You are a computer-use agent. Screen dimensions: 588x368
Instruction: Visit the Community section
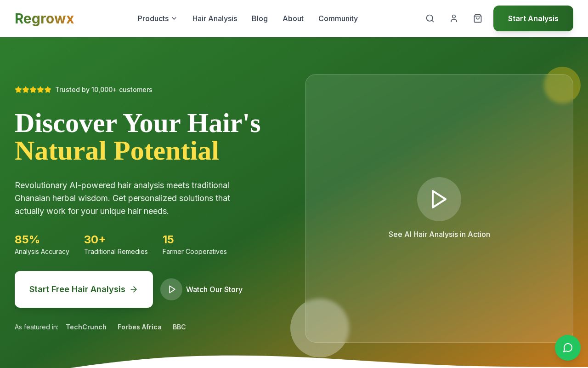point(338,18)
